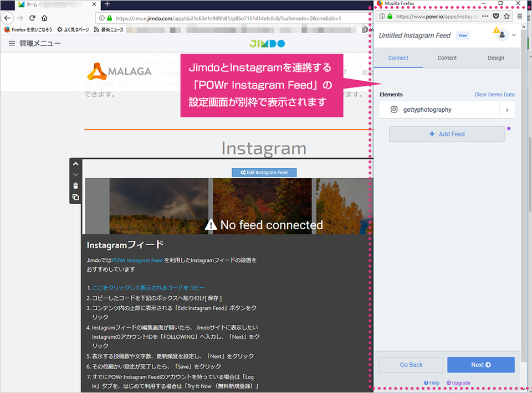This screenshot has height=393, width=532.
Task: Maximize the Mozilla Firefox POWr window
Action: point(500,3)
